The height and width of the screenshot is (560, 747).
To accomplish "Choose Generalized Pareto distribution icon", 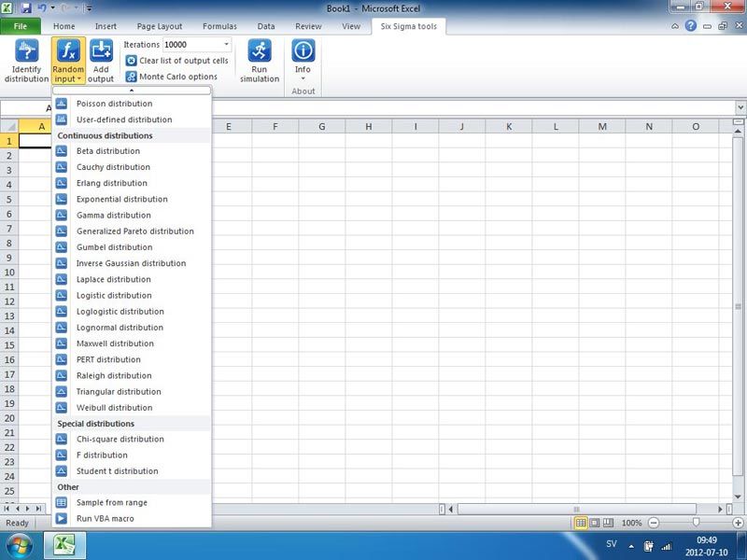I will click(61, 231).
